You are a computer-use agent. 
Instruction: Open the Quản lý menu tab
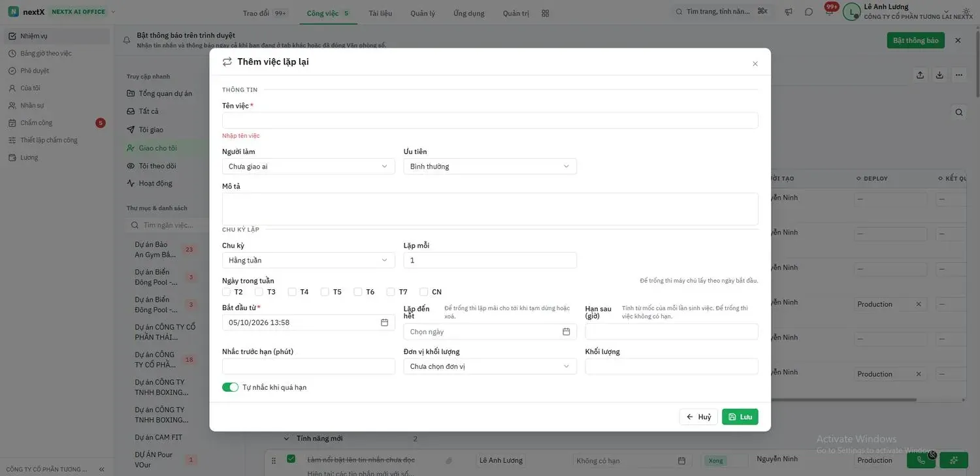[423, 13]
